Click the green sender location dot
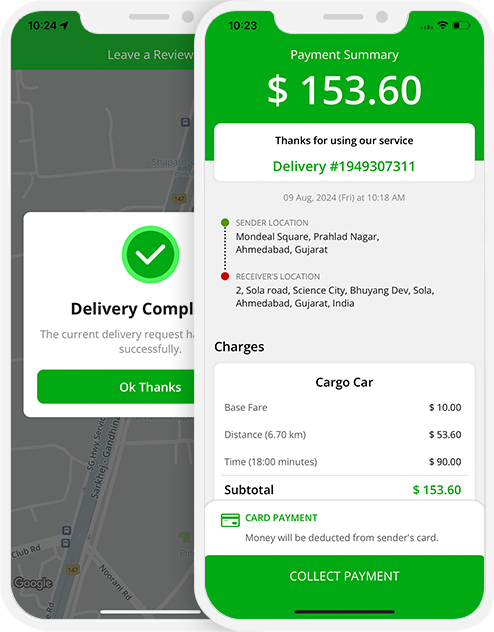Viewport: 494px width, 632px height. [x=225, y=222]
